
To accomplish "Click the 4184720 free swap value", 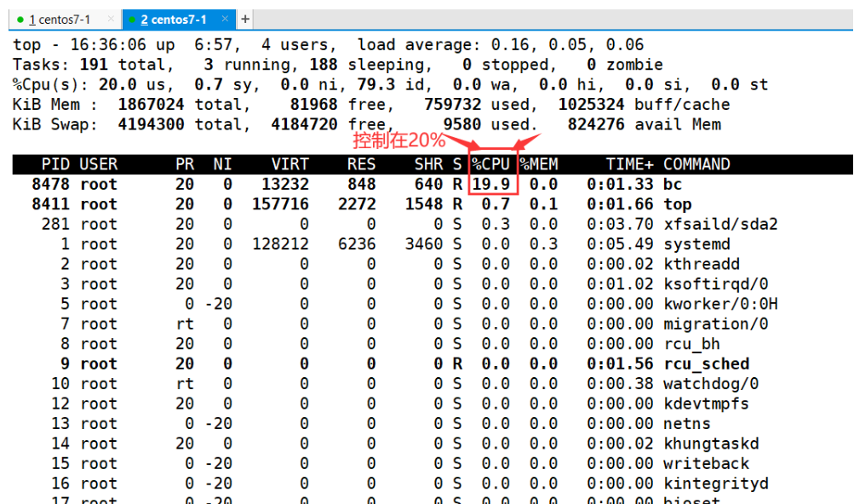I will [x=305, y=124].
